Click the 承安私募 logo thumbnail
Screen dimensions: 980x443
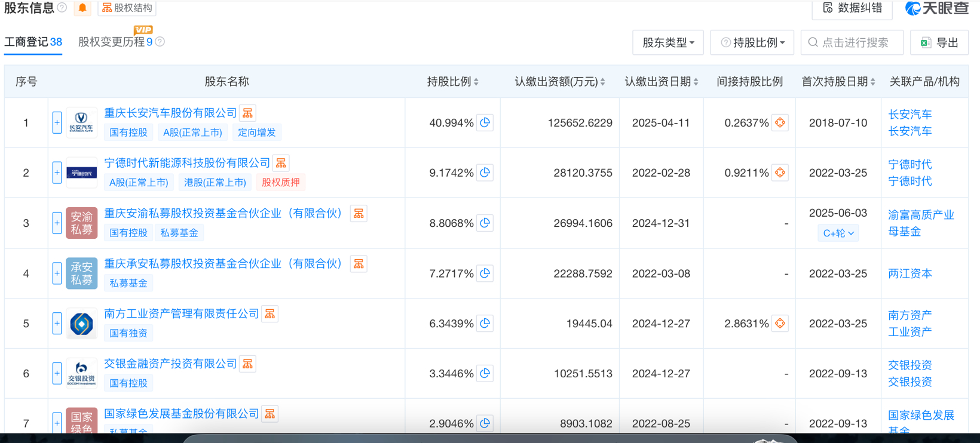tap(81, 273)
